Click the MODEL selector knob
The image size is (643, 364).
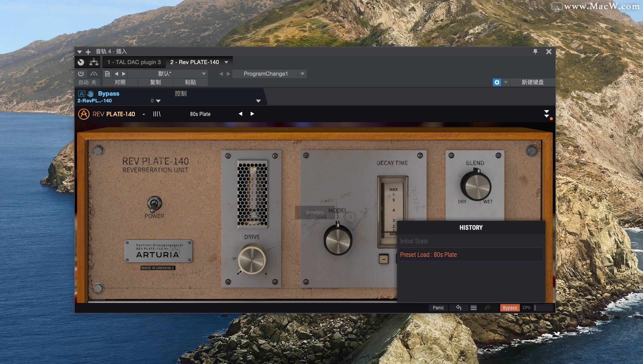(x=338, y=240)
